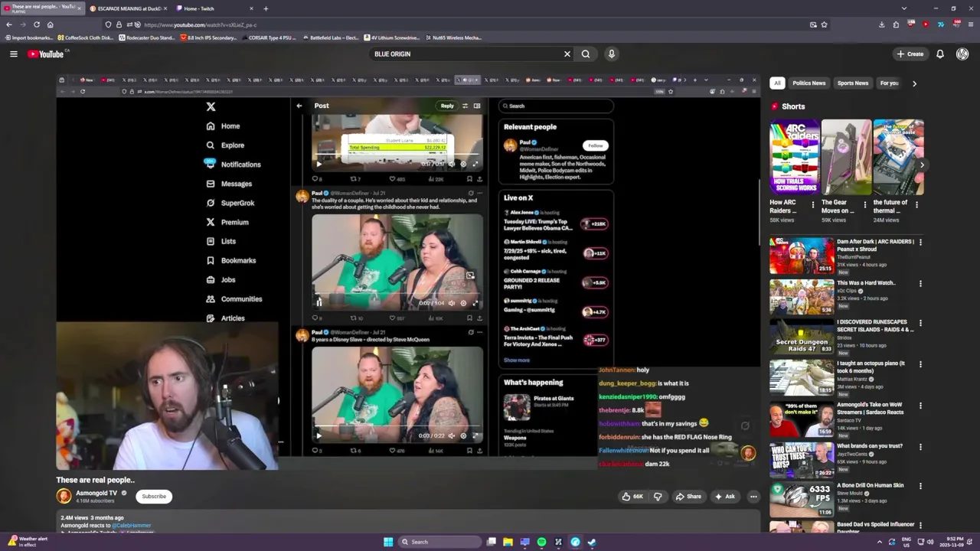980x551 pixels.
Task: Subscribe to Asmongold TV
Action: [x=154, y=496]
